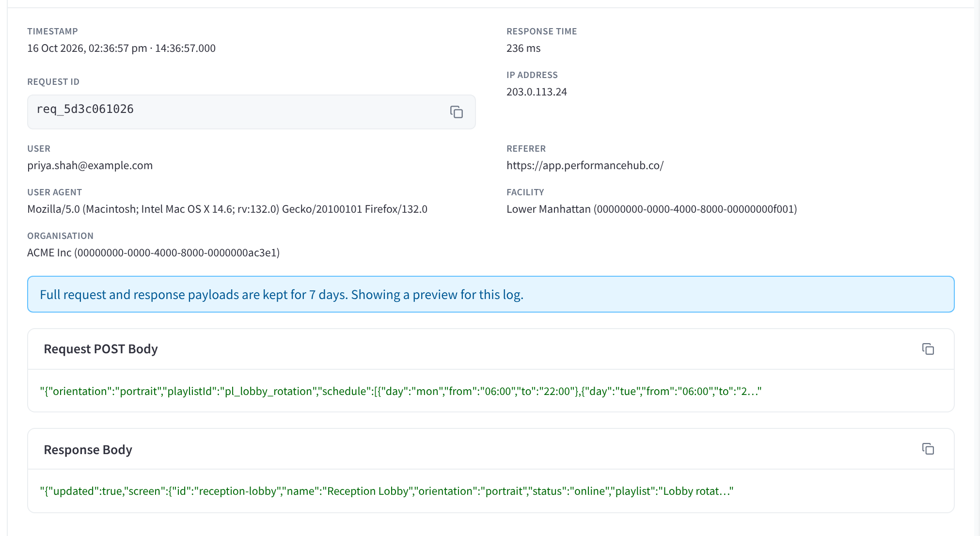Select the response body JSON preview text
The image size is (980, 536).
[386, 491]
